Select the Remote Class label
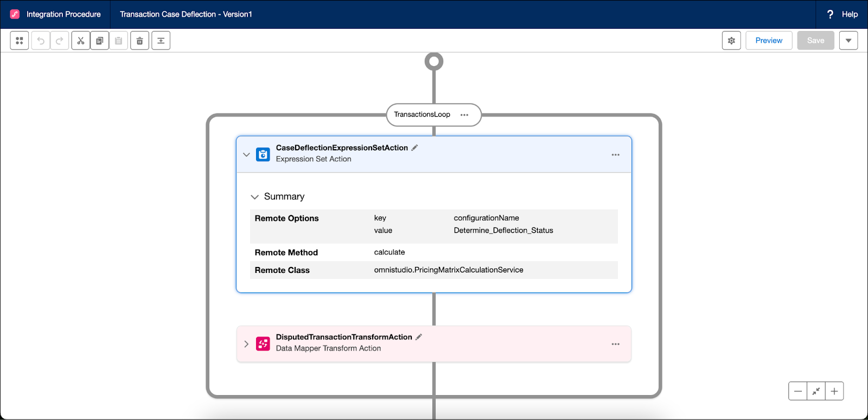This screenshot has width=868, height=420. (282, 270)
